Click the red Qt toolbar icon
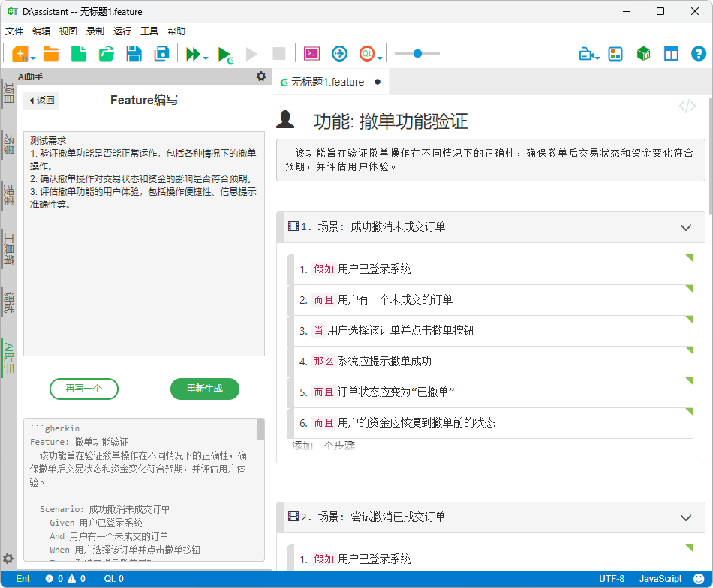 366,53
